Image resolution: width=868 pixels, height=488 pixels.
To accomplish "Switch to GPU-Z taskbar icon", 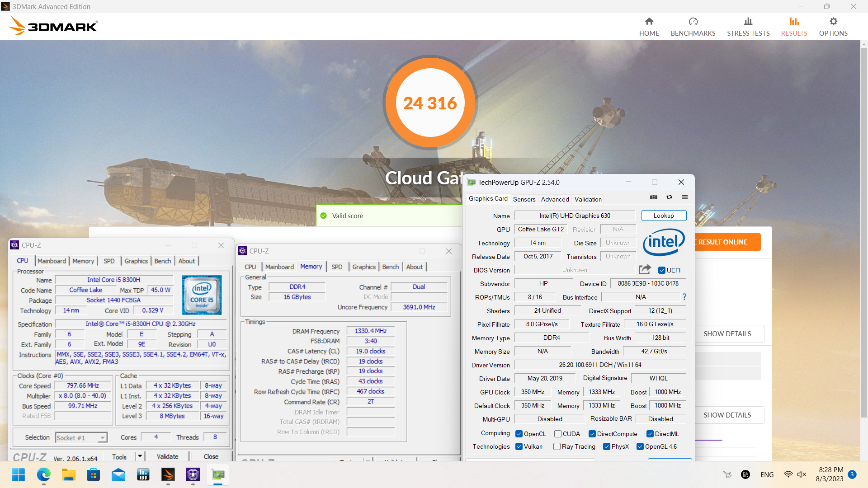I will pos(218,474).
